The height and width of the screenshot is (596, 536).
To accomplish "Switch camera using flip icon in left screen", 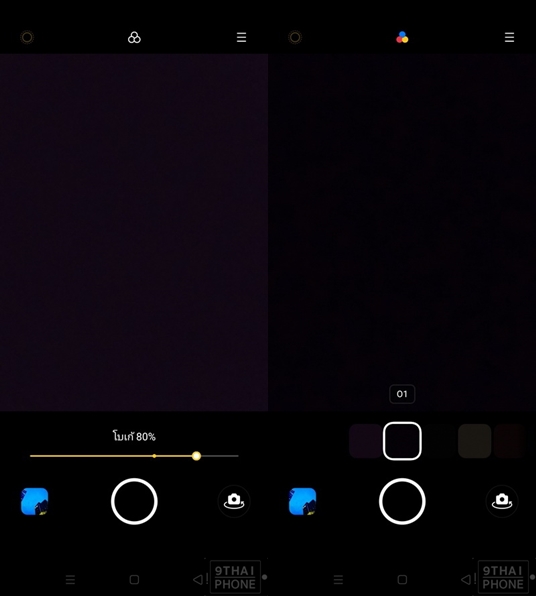I will pos(234,501).
